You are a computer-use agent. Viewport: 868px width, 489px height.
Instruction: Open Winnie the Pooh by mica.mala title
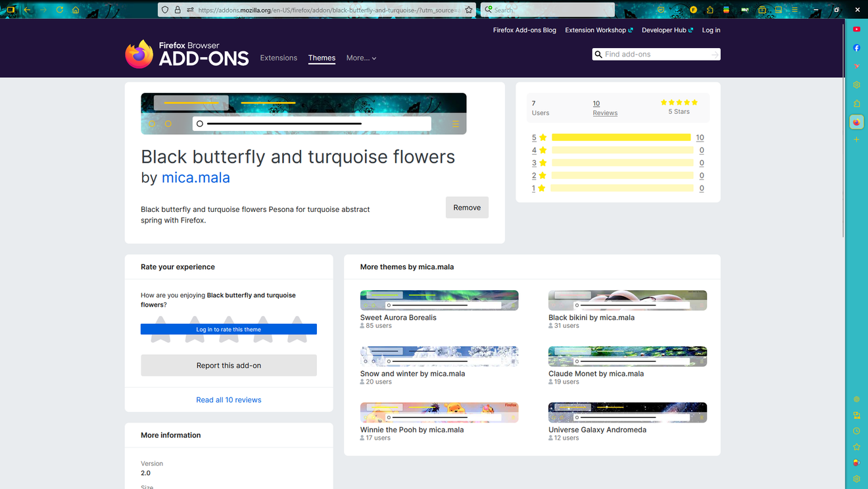[x=412, y=430]
